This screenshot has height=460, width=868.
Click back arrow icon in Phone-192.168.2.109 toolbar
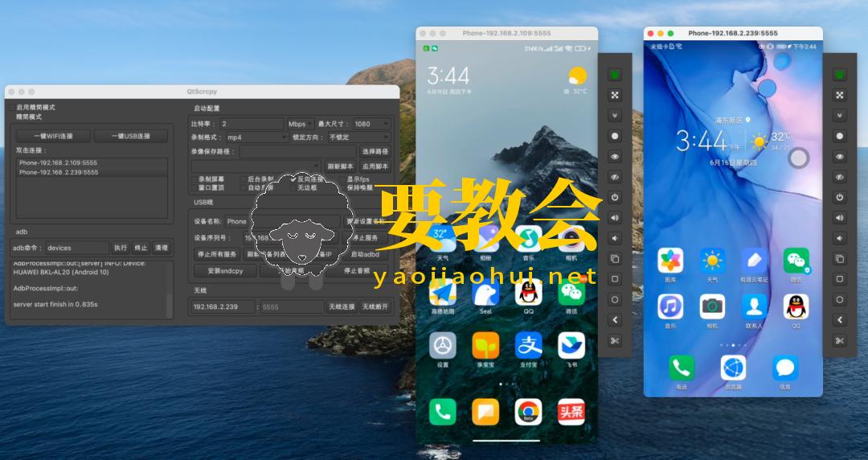point(615,320)
